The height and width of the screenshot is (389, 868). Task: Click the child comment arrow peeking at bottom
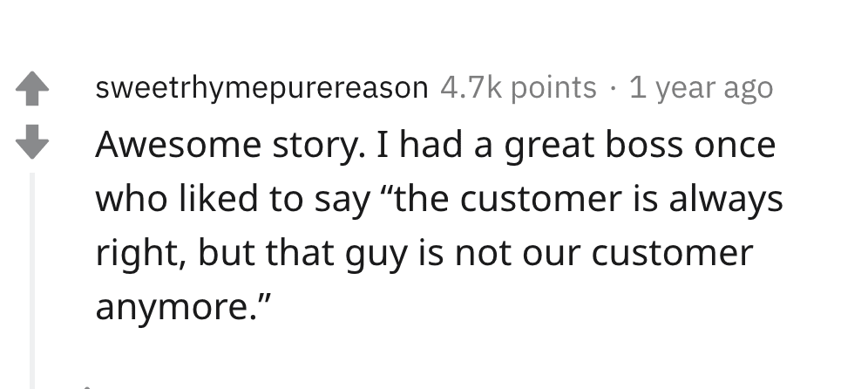pos(86,386)
